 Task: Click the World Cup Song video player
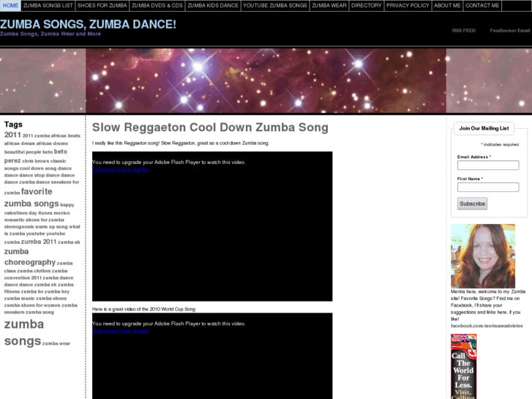pyautogui.click(x=212, y=357)
